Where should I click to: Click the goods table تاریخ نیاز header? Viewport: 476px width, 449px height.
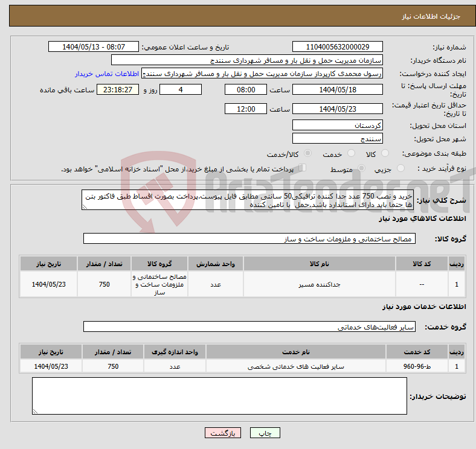[x=48, y=264]
